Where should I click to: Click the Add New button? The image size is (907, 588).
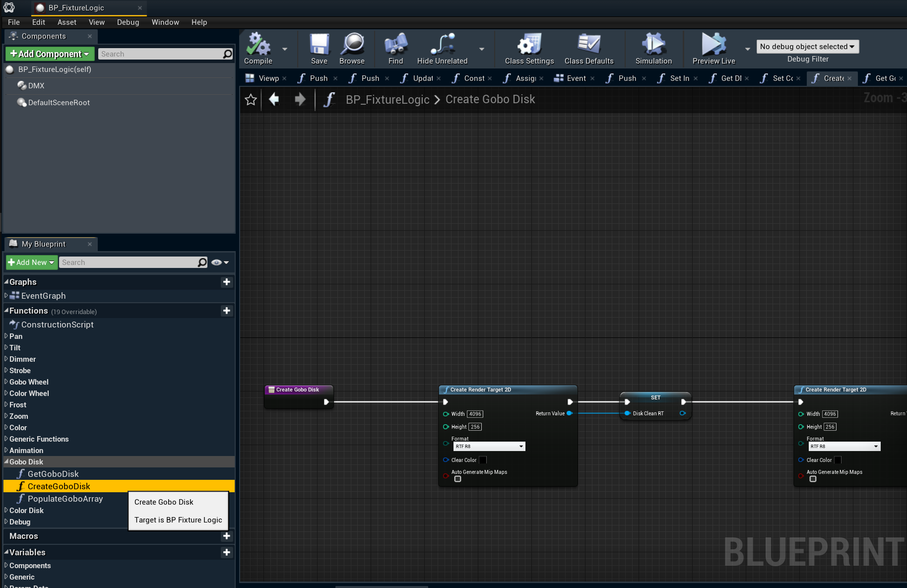point(31,262)
